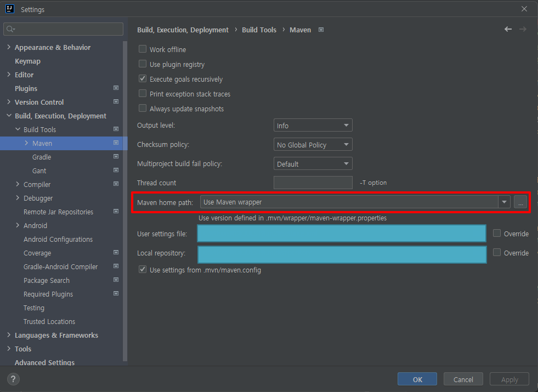Select Gradle under Build Tools
The height and width of the screenshot is (392, 538).
tap(42, 157)
